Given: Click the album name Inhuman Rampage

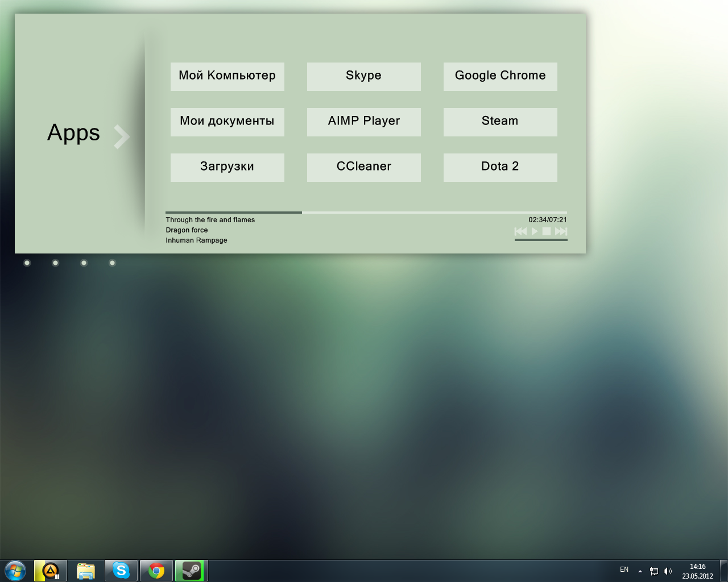Looking at the screenshot, I should pos(196,240).
